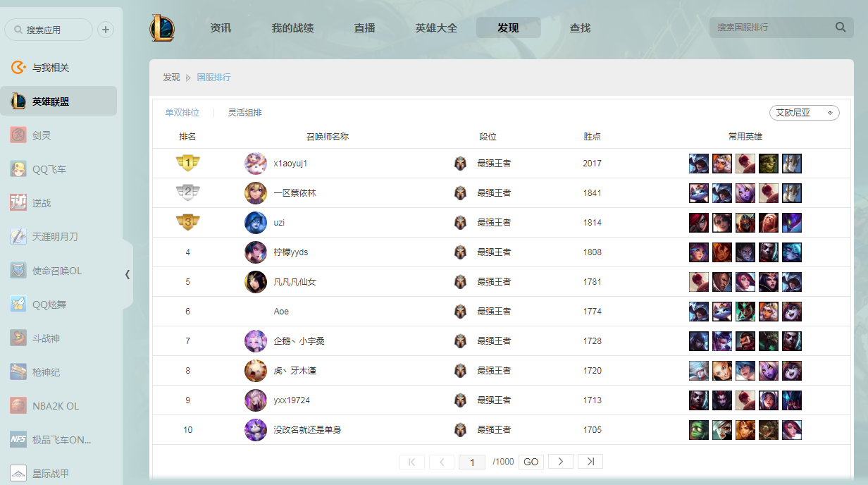Click the 排名 column header
The width and height of the screenshot is (868, 485).
(x=188, y=137)
